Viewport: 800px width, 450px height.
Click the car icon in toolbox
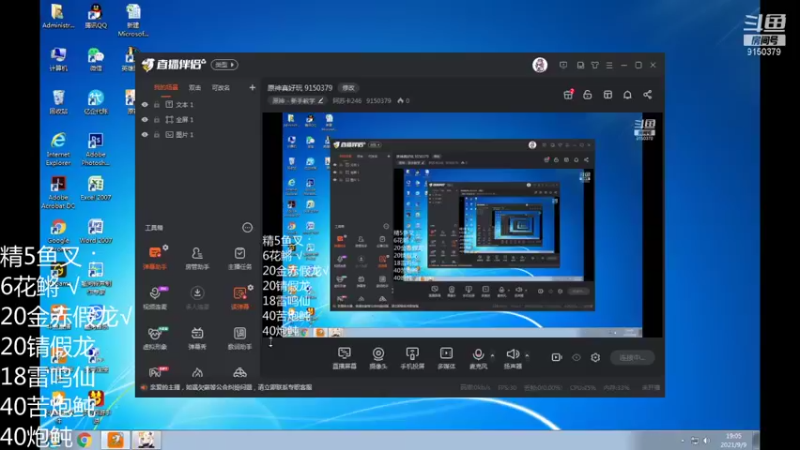[240, 372]
